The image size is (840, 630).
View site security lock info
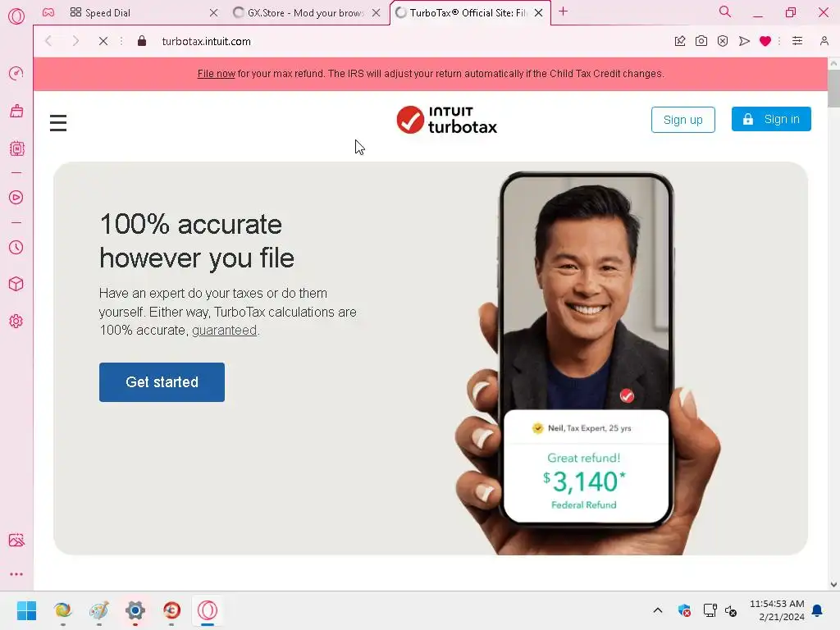coord(142,41)
